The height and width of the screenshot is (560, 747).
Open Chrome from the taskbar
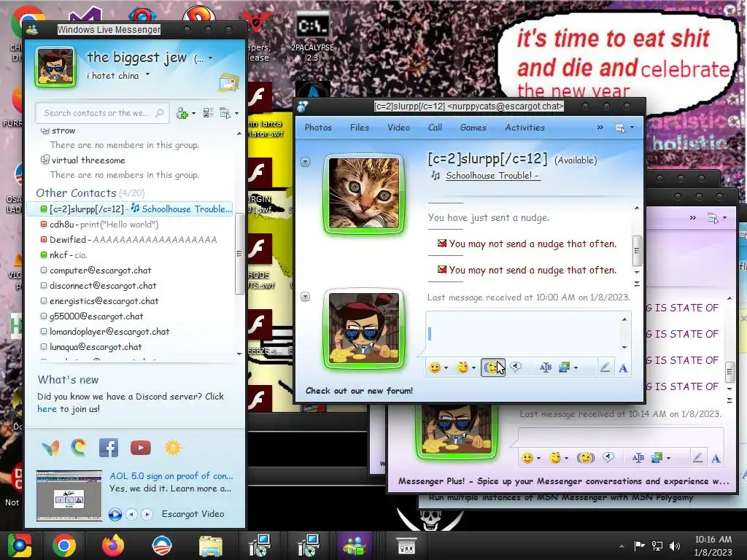pyautogui.click(x=63, y=545)
